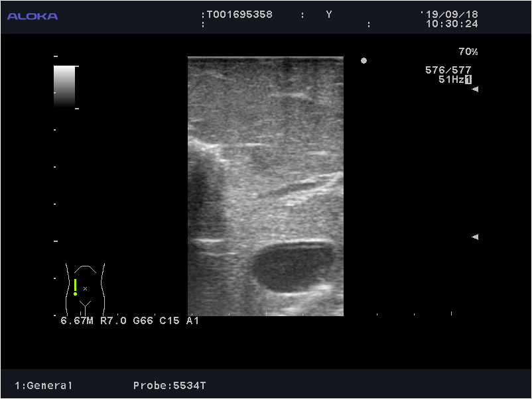Click the 10:30:24 time display

click(x=451, y=24)
